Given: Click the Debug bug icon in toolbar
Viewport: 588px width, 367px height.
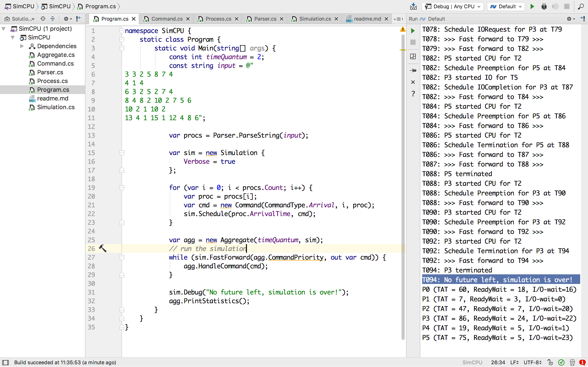Looking at the screenshot, I should pyautogui.click(x=544, y=7).
